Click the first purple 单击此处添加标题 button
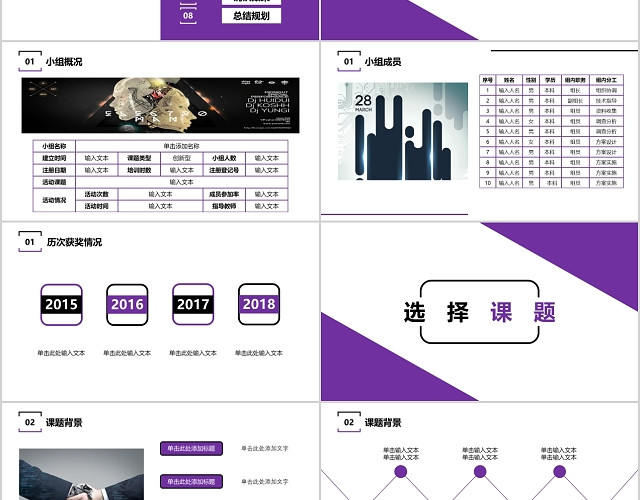 click(191, 448)
